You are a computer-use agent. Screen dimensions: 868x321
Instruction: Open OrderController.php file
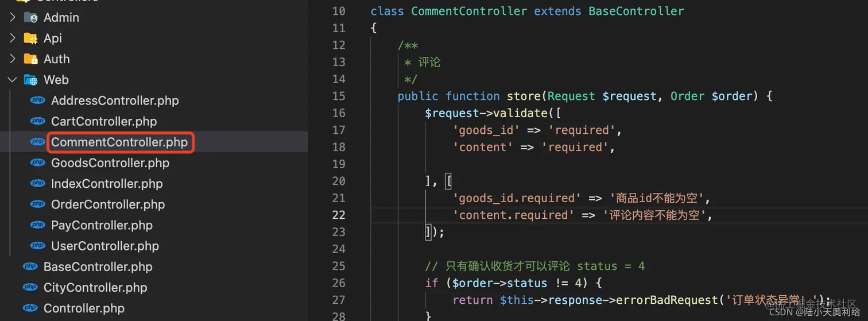(x=108, y=204)
